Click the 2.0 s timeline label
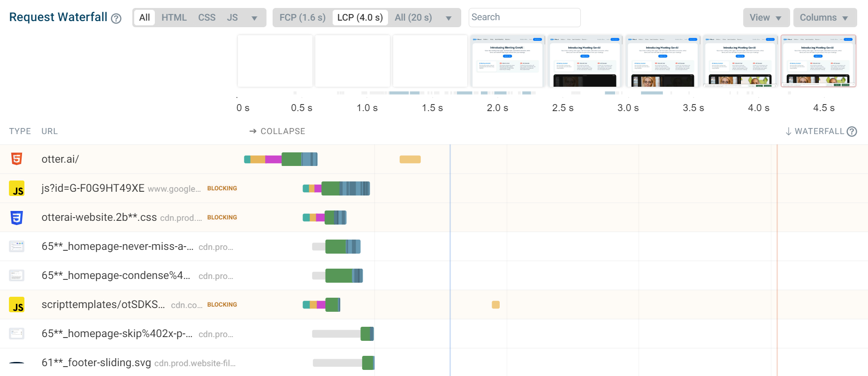The height and width of the screenshot is (376, 868). (x=497, y=108)
